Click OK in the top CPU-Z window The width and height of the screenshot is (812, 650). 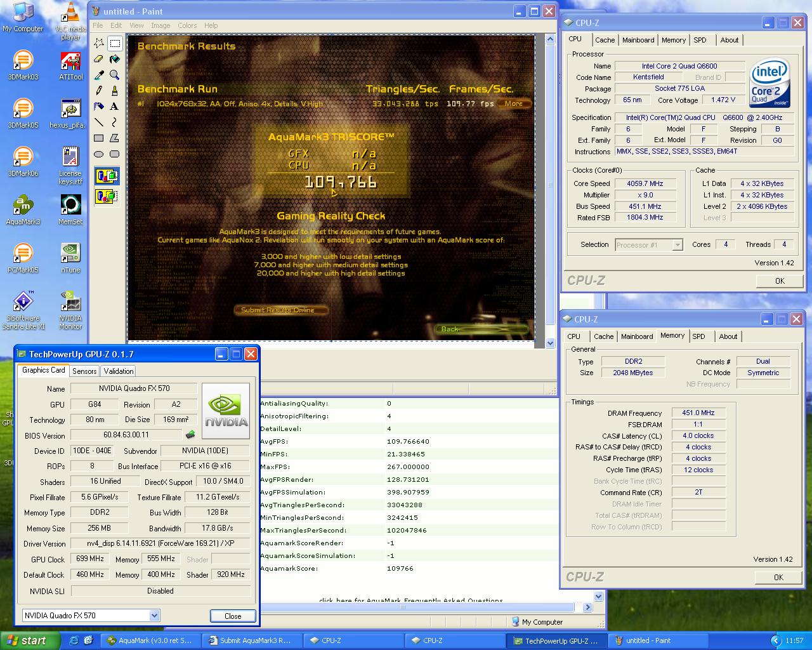[x=780, y=281]
